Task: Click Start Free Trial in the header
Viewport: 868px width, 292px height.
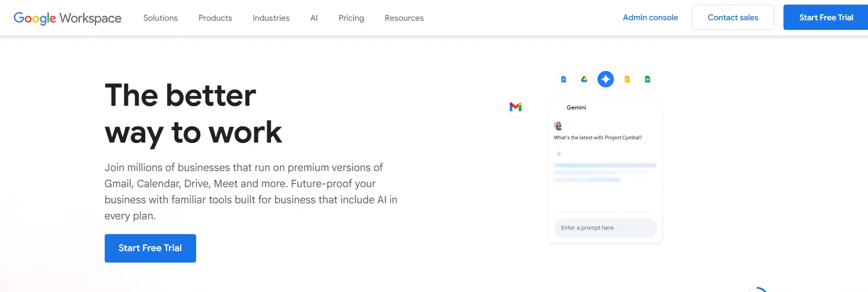Action: point(826,17)
